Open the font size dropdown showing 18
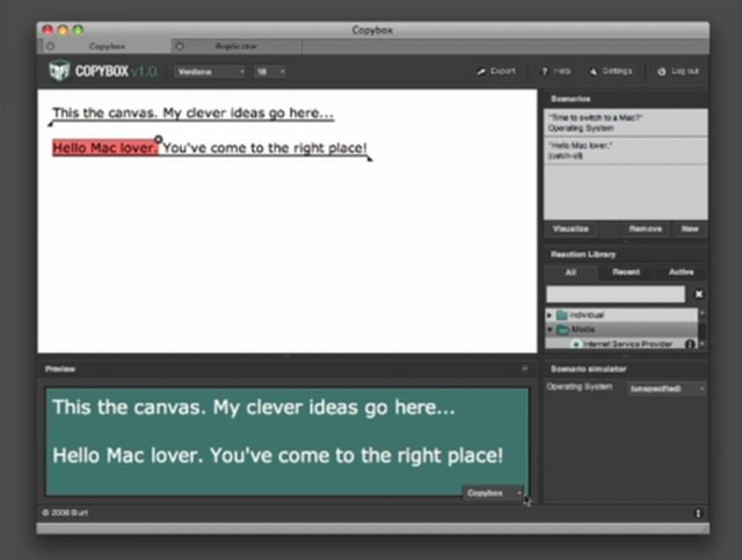The width and height of the screenshot is (742, 560). click(270, 72)
